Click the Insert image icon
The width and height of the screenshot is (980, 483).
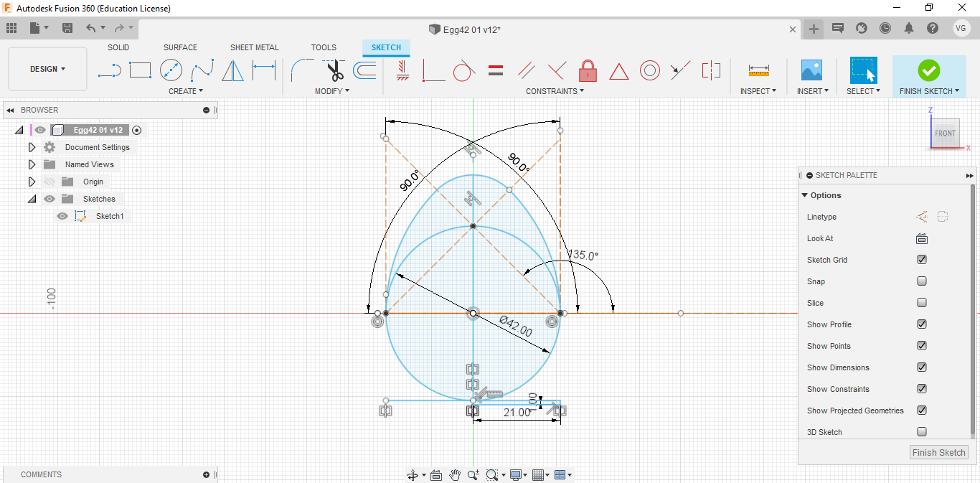(x=811, y=70)
